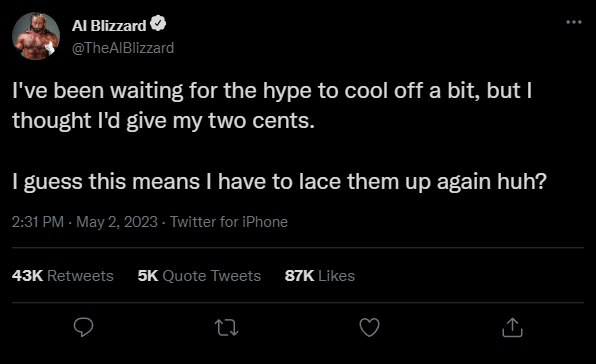Click the "give my two cents" line

pyautogui.click(x=163, y=120)
